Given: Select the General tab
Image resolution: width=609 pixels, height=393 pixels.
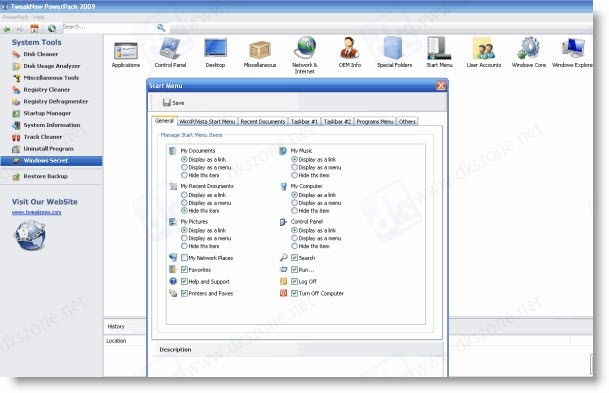Looking at the screenshot, I should pyautogui.click(x=164, y=121).
